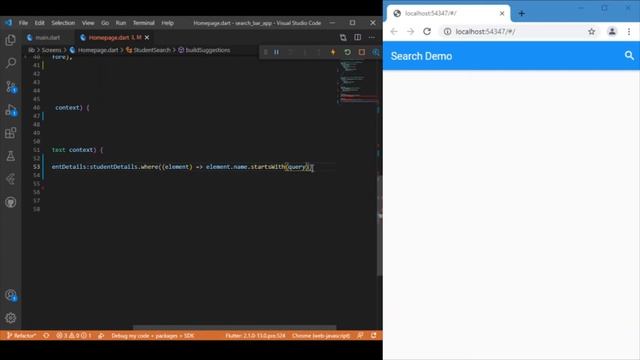Image resolution: width=640 pixels, height=360 pixels.
Task: Click the Git branch indicator in status bar
Action: click(22, 336)
